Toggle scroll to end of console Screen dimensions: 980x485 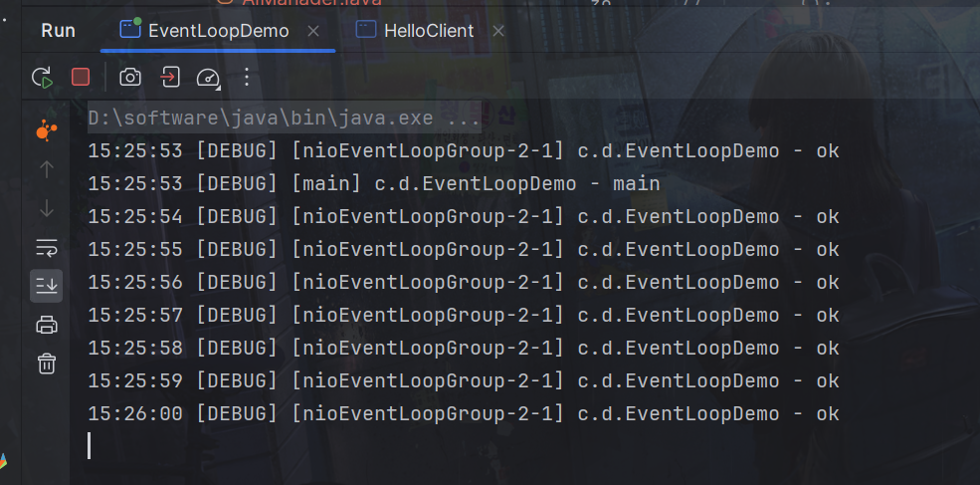click(46, 286)
